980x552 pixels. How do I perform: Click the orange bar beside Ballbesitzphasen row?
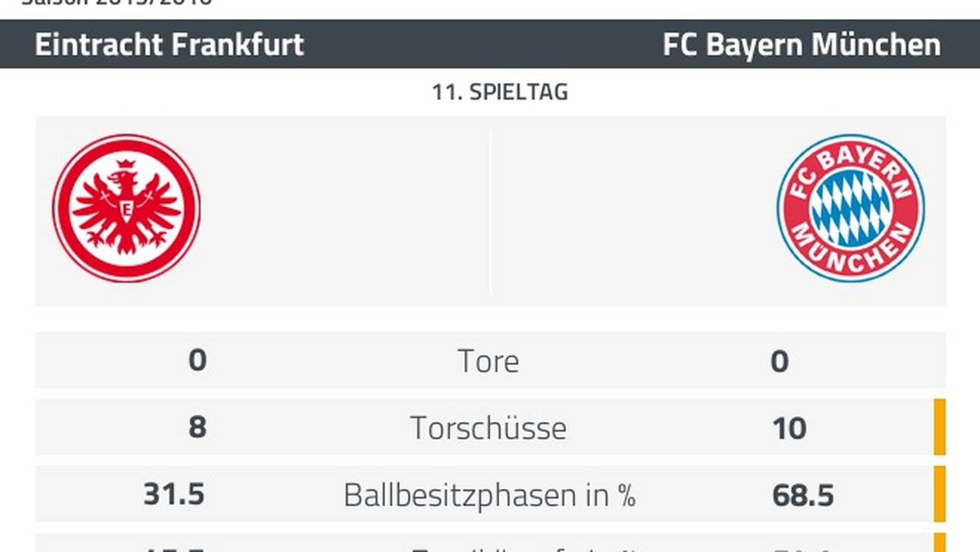(x=940, y=494)
